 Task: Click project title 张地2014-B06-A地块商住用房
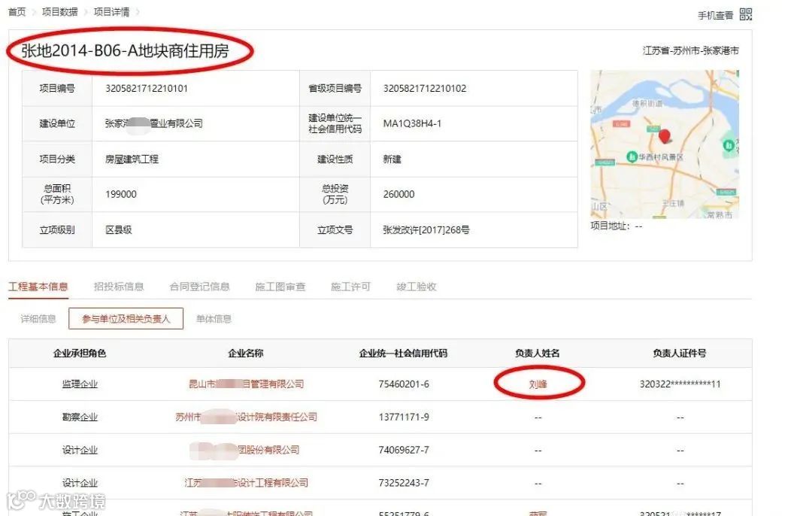pyautogui.click(x=125, y=50)
